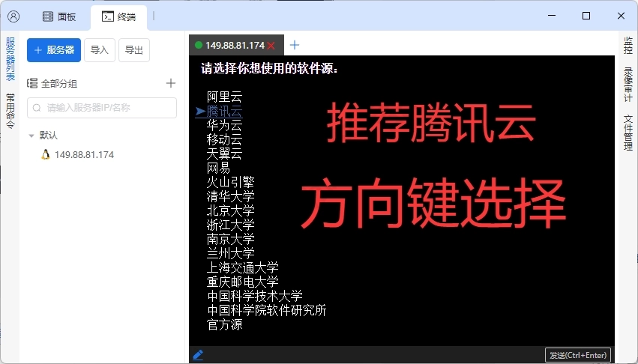Open a new terminal tab with plus
The image size is (638, 364).
coord(295,45)
